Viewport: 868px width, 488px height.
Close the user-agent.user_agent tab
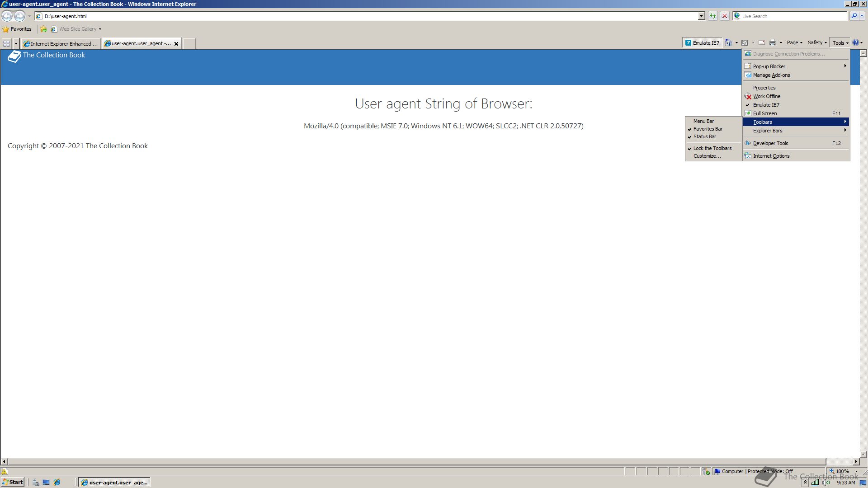click(x=176, y=44)
